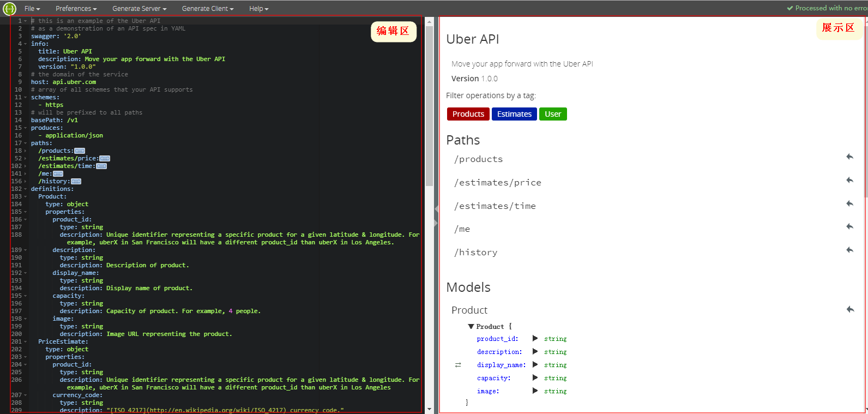Click the 'Version 1.0.0' text in preview
The image size is (868, 414).
(x=474, y=79)
